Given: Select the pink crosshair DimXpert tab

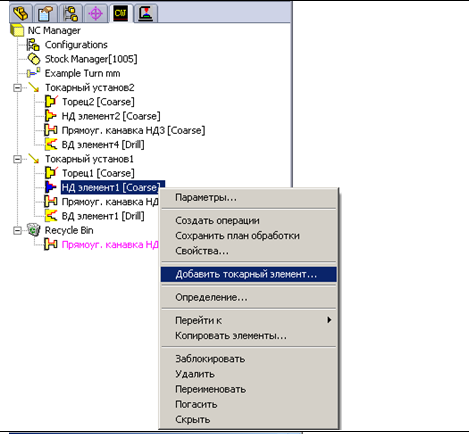Looking at the screenshot, I should pos(96,13).
